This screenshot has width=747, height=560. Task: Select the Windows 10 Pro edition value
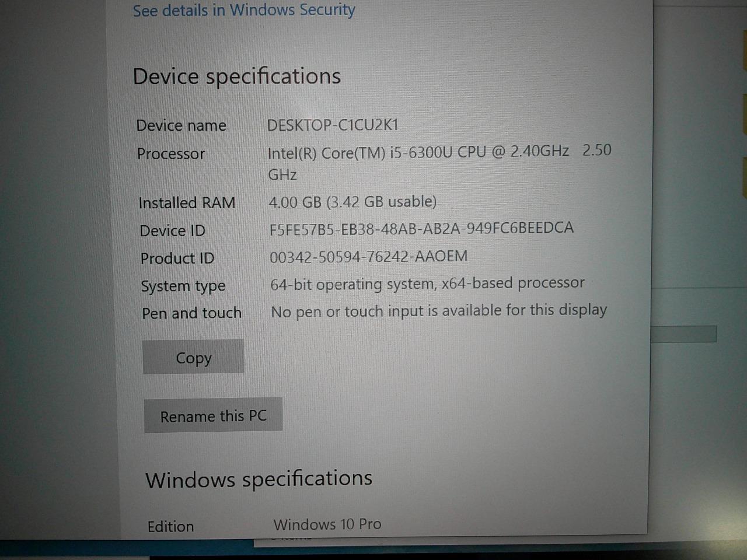[327, 524]
